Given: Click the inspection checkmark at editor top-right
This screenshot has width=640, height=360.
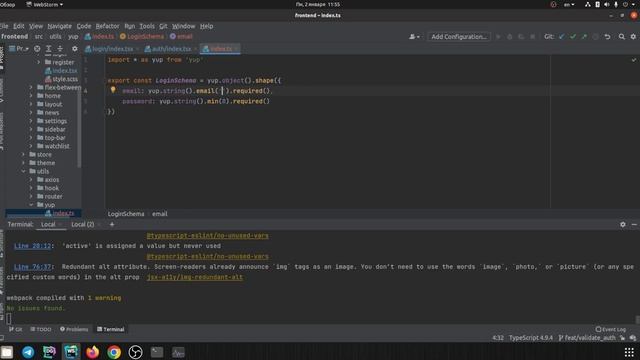Looking at the screenshot, I should point(633,60).
